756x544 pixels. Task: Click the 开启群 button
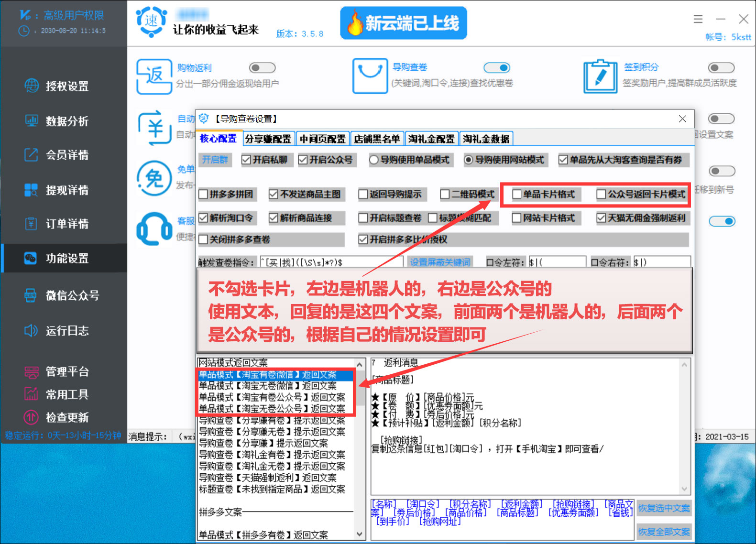215,160
